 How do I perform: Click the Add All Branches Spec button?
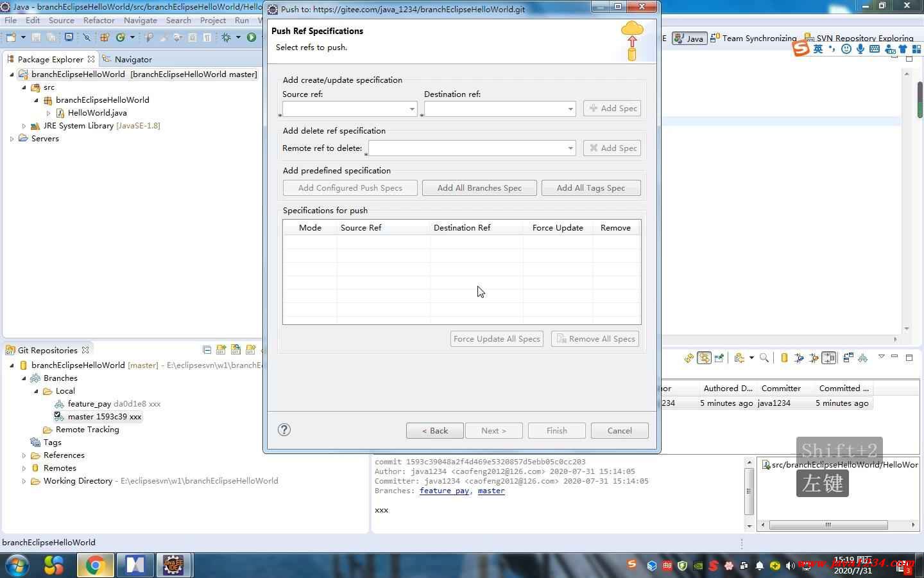click(x=479, y=188)
